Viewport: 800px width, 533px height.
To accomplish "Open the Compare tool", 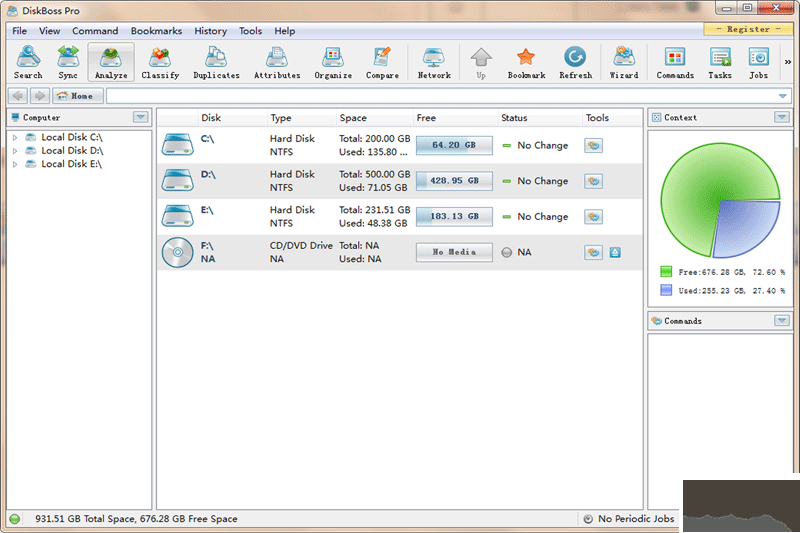I will coord(382,62).
